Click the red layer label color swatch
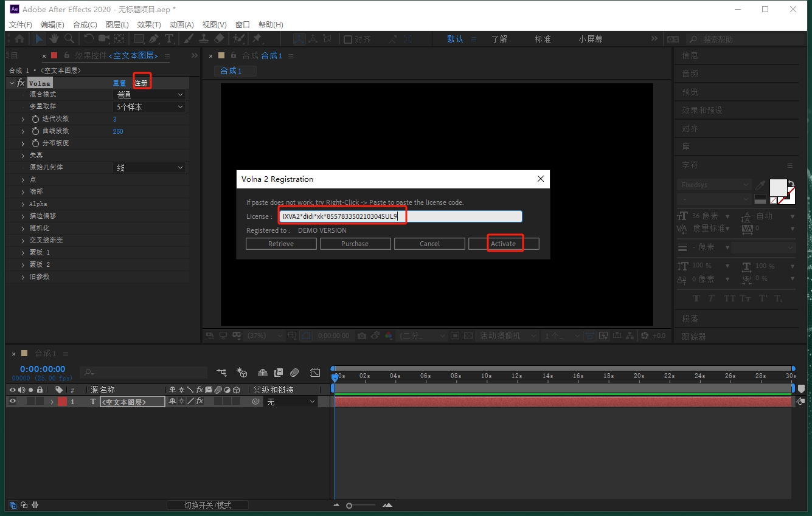The image size is (812, 516). coord(62,402)
